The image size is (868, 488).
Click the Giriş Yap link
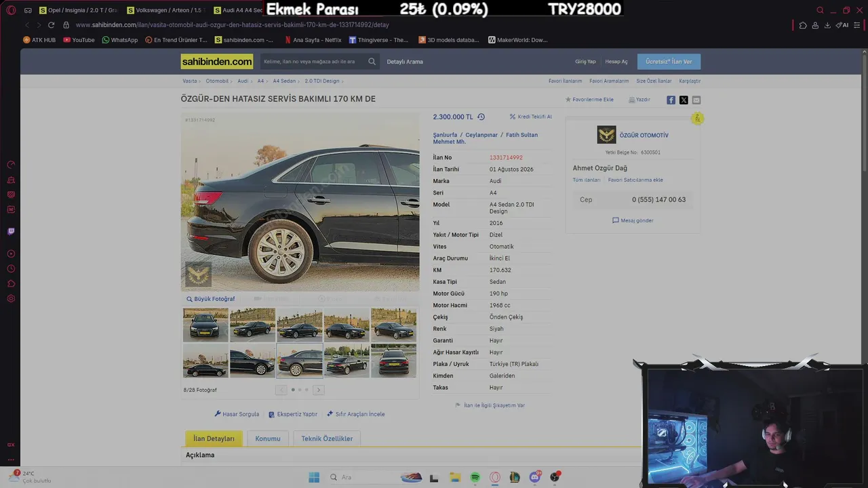pyautogui.click(x=585, y=62)
